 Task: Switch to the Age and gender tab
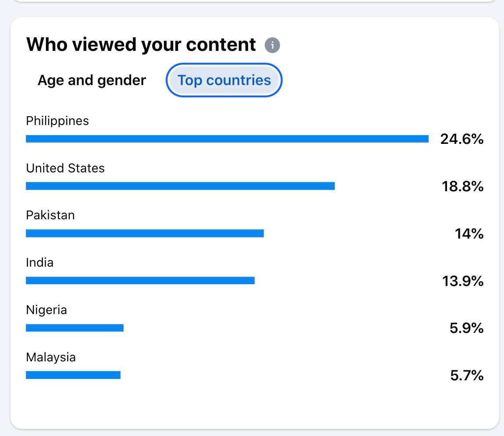point(92,80)
